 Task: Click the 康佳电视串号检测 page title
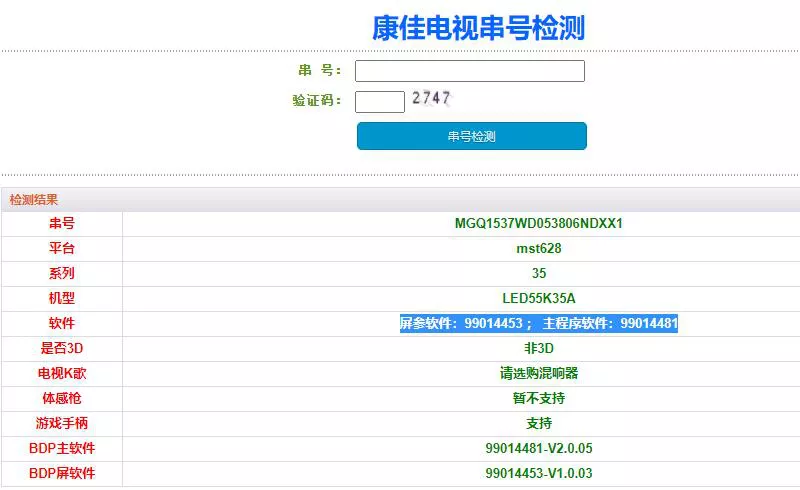coord(478,28)
